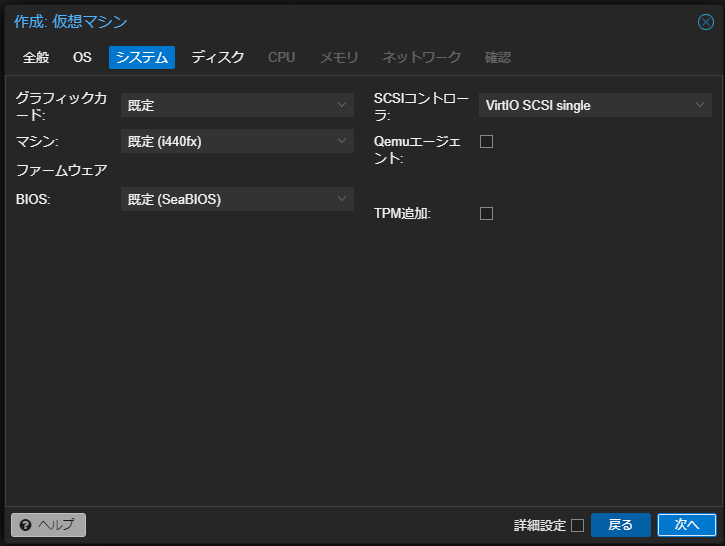725x546 pixels.
Task: Open the BIOS SeaBIOS dropdown
Action: coord(237,199)
